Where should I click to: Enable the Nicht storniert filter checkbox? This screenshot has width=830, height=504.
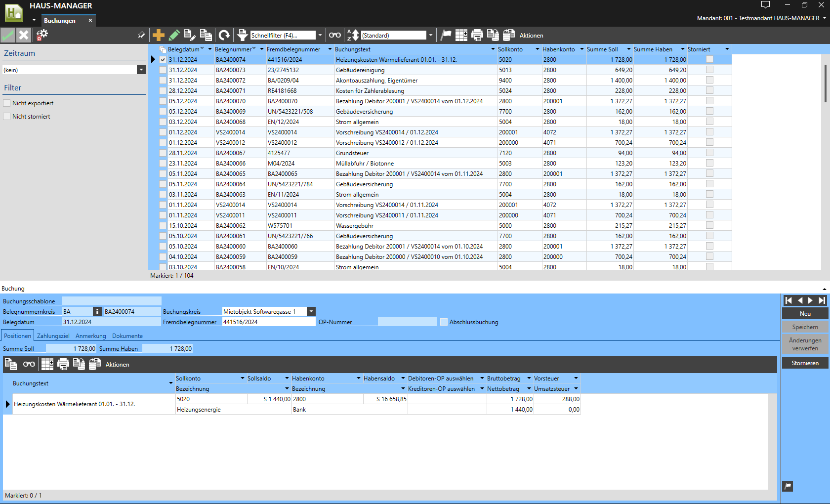(7, 117)
